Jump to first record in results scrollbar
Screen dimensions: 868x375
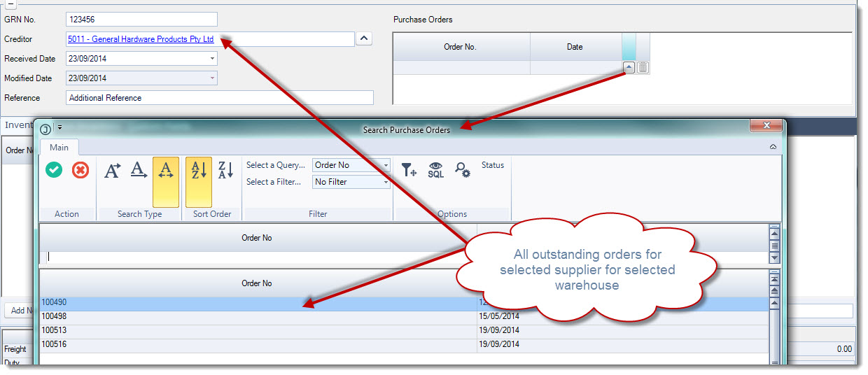click(774, 279)
